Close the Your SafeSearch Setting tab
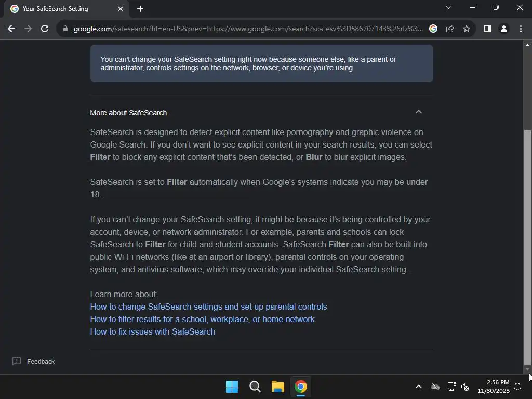This screenshot has height=399, width=532. coord(121,9)
